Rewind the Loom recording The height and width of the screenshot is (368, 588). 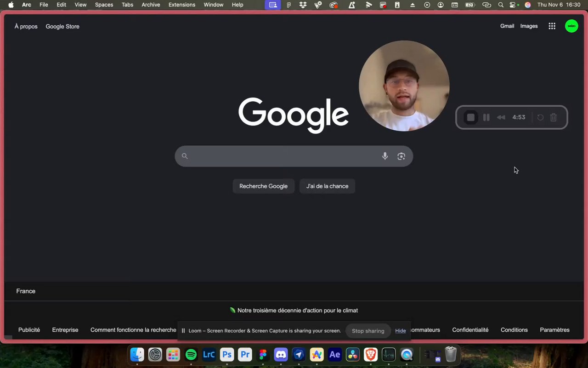(501, 117)
